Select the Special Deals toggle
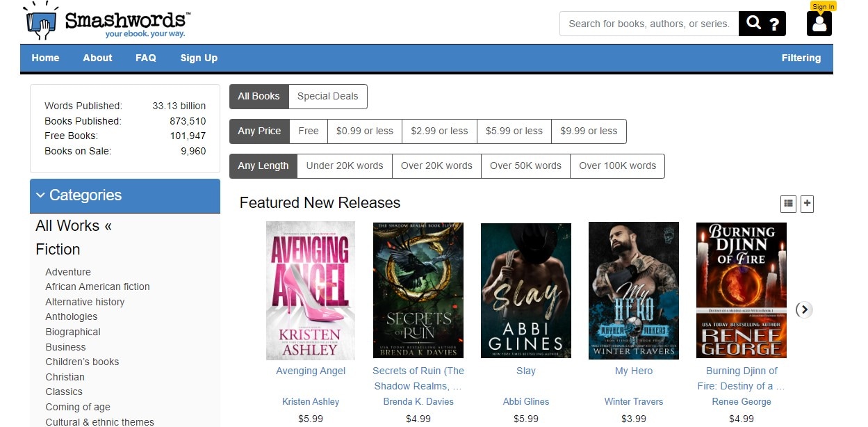 point(327,97)
